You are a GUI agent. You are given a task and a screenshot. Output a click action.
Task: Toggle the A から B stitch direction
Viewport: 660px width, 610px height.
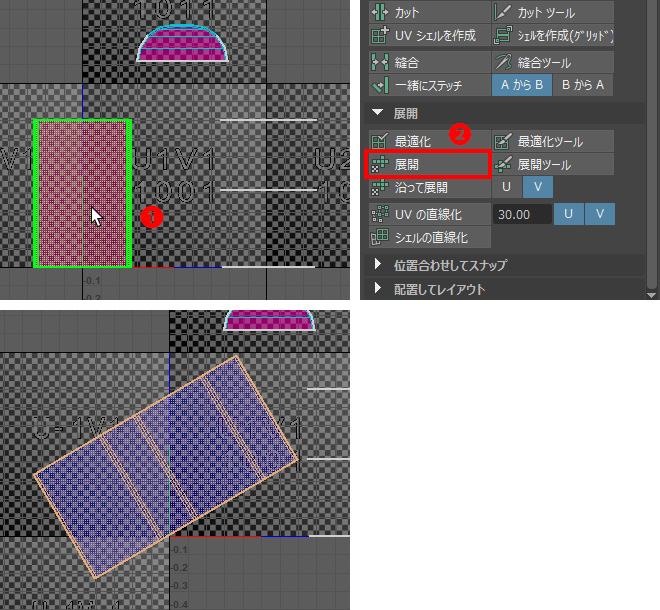(x=520, y=85)
